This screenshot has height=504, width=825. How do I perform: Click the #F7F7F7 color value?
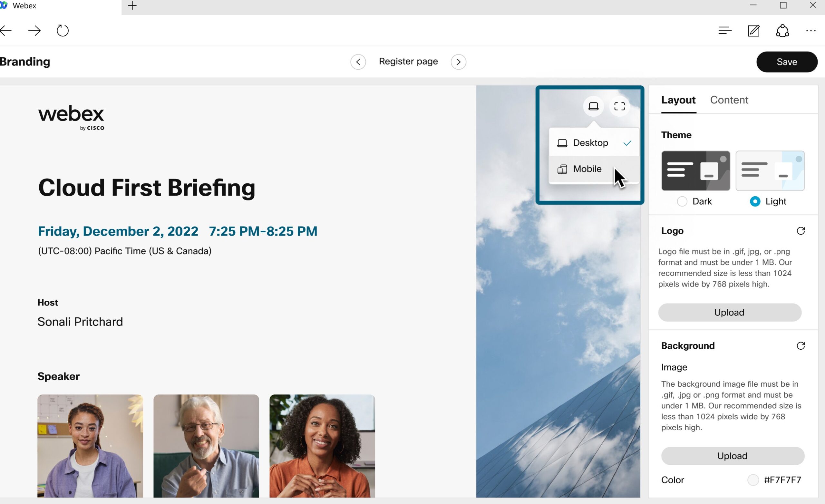pyautogui.click(x=782, y=480)
